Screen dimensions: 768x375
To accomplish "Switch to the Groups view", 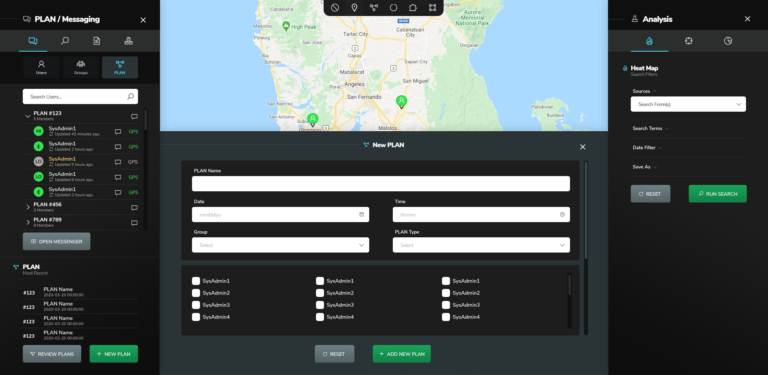I will [80, 68].
